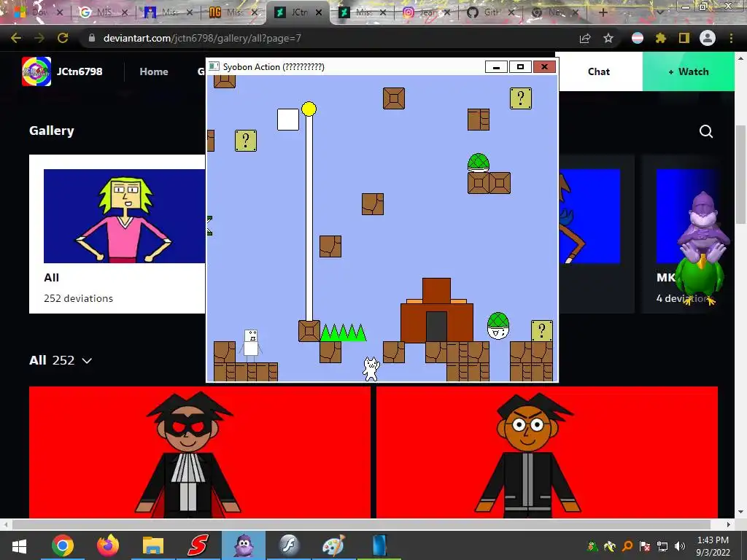Click the '252 deviations' text
Screen dimensions: 747x560
79,298
